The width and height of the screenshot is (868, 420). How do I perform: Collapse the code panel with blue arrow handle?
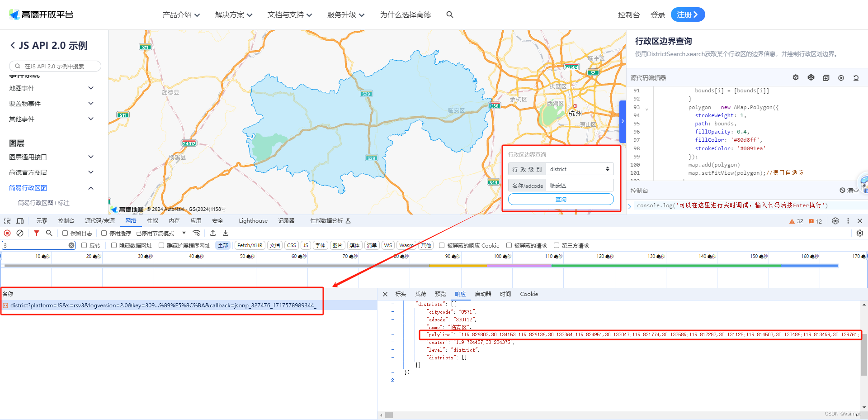tap(623, 121)
